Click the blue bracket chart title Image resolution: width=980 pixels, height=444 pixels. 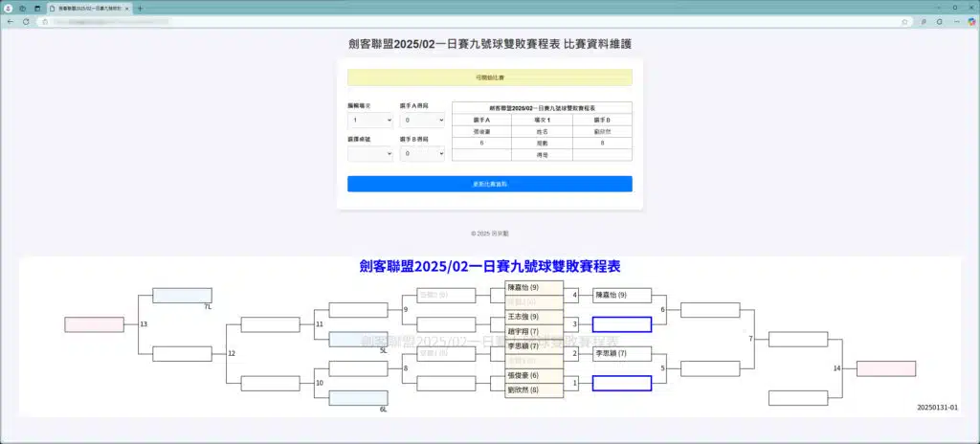click(489, 266)
